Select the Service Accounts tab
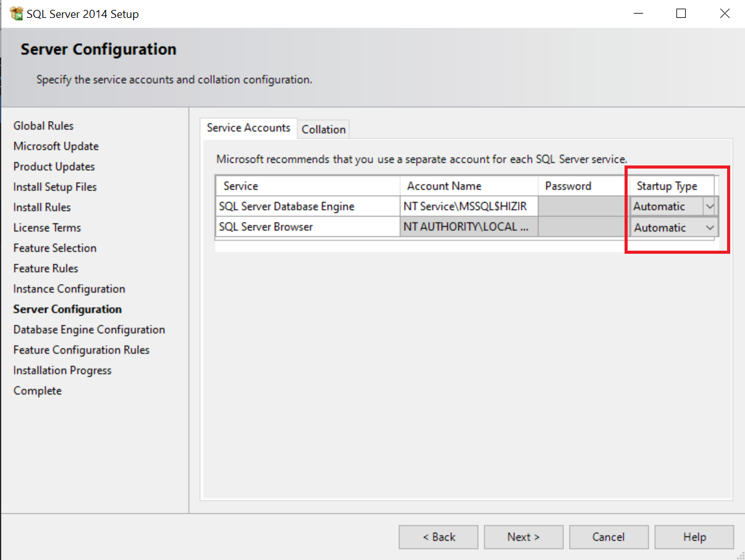Viewport: 745px width, 560px height. tap(248, 128)
